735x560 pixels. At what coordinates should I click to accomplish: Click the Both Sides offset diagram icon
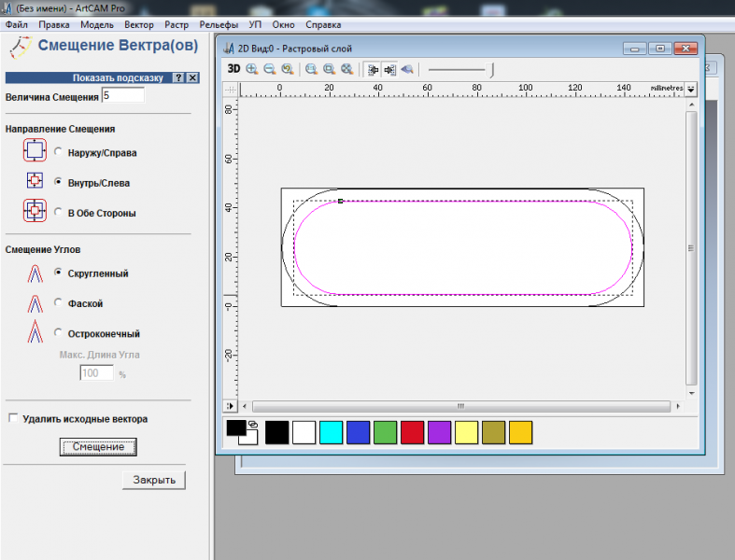(35, 210)
